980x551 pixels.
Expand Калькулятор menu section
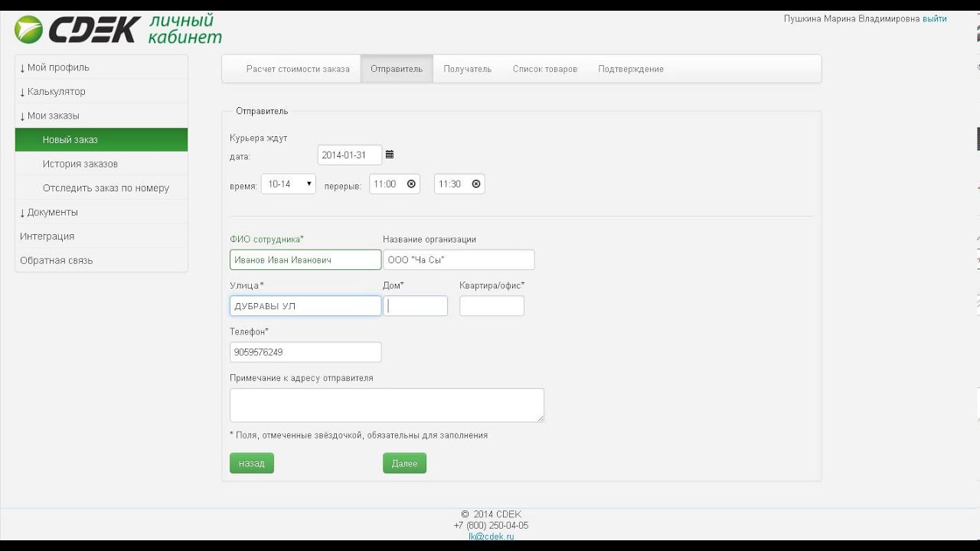pos(101,92)
